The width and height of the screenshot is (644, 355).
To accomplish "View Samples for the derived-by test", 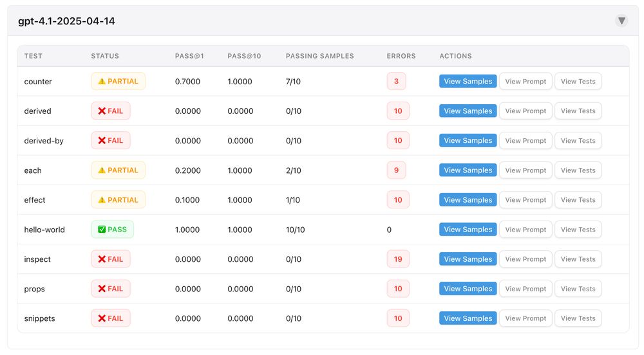I will tap(468, 140).
